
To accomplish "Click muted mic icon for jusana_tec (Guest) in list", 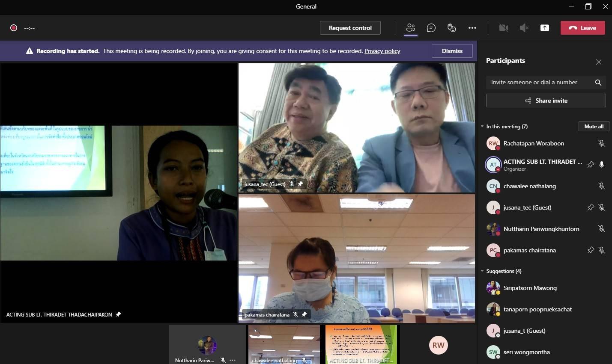I will click(602, 207).
